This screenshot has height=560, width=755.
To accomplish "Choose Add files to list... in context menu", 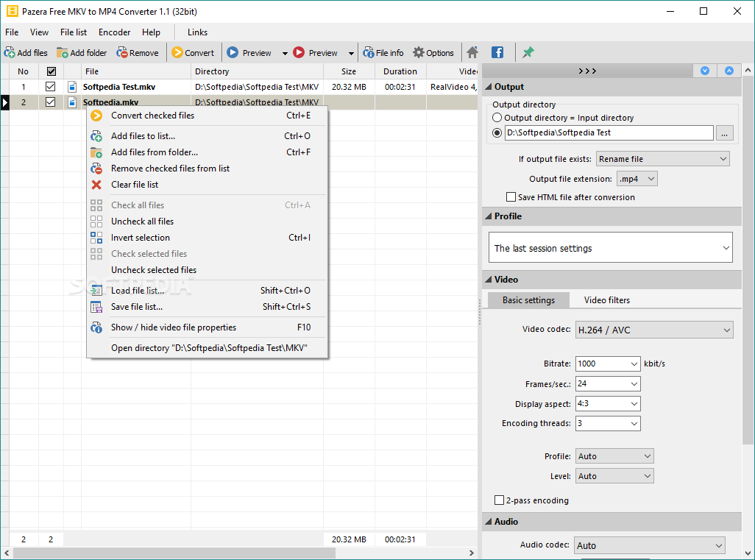I will pyautogui.click(x=207, y=136).
